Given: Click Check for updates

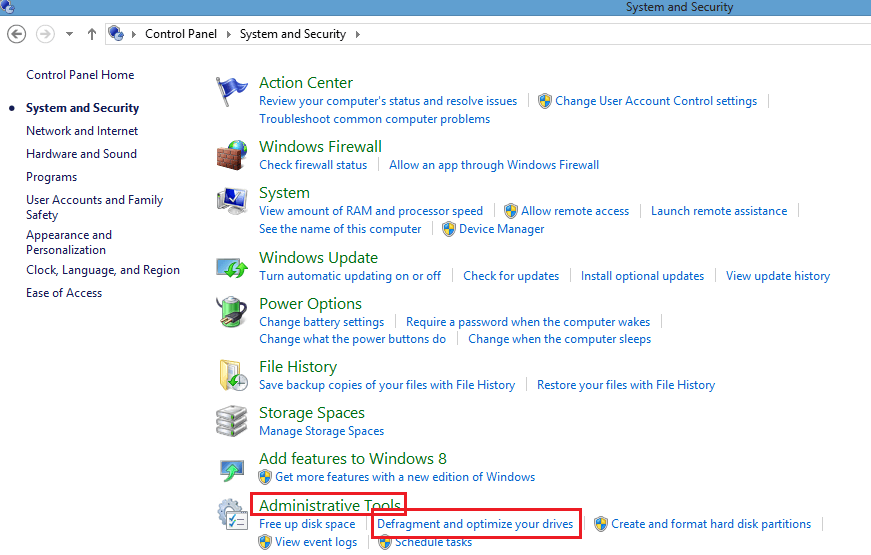Looking at the screenshot, I should tap(511, 276).
